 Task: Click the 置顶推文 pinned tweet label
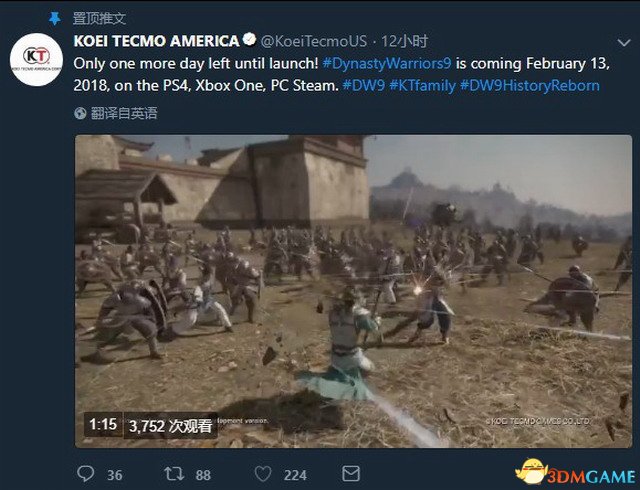99,17
